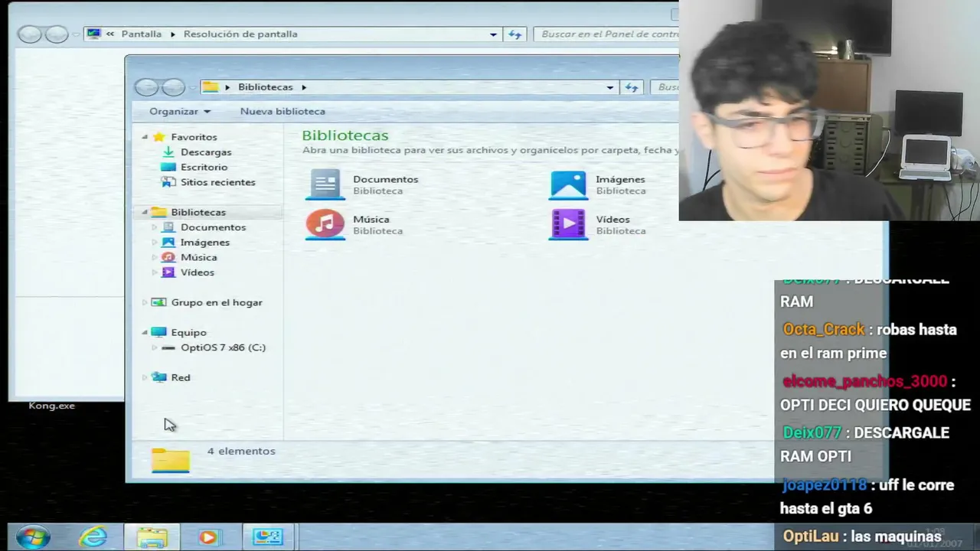Select Vídeos in the navigation tree
Screen dimensions: 980x551
(x=198, y=272)
